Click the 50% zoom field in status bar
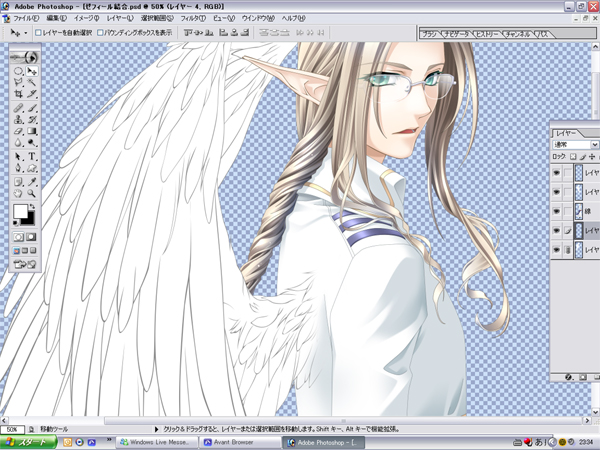This screenshot has width=600, height=450. pyautogui.click(x=12, y=429)
